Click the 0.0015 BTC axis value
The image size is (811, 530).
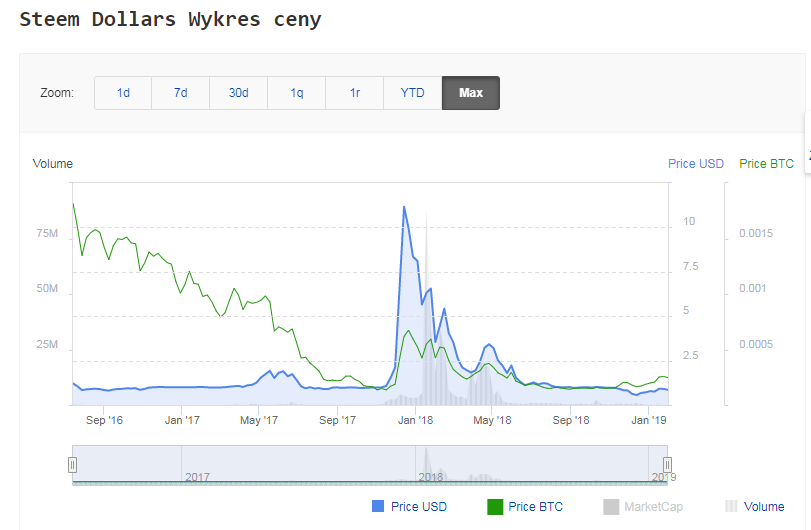tap(756, 233)
